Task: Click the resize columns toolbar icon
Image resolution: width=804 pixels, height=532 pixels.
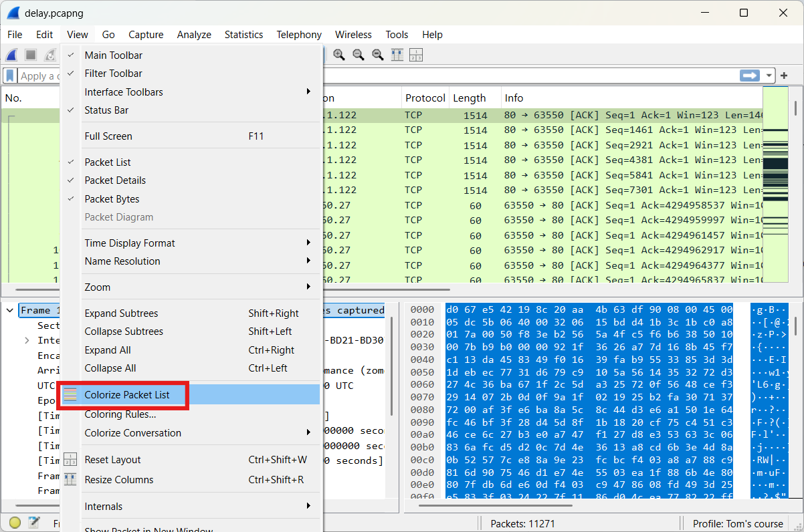Action: pos(397,55)
